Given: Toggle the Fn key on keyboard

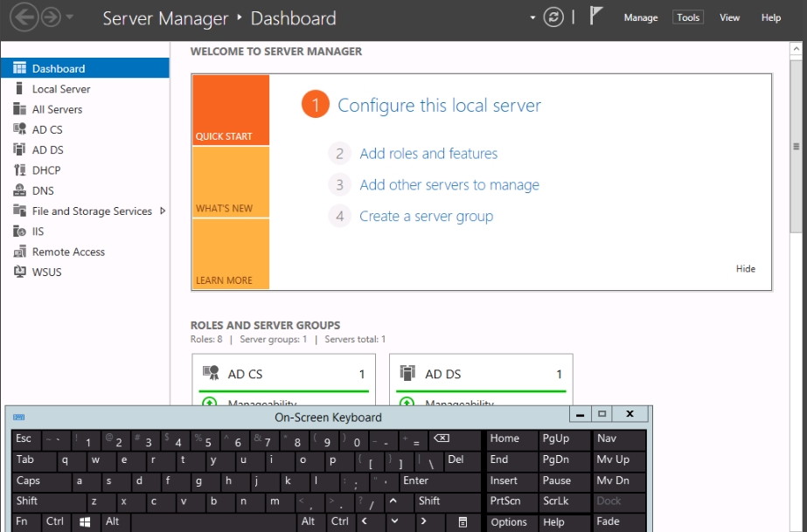Looking at the screenshot, I should (x=22, y=522).
